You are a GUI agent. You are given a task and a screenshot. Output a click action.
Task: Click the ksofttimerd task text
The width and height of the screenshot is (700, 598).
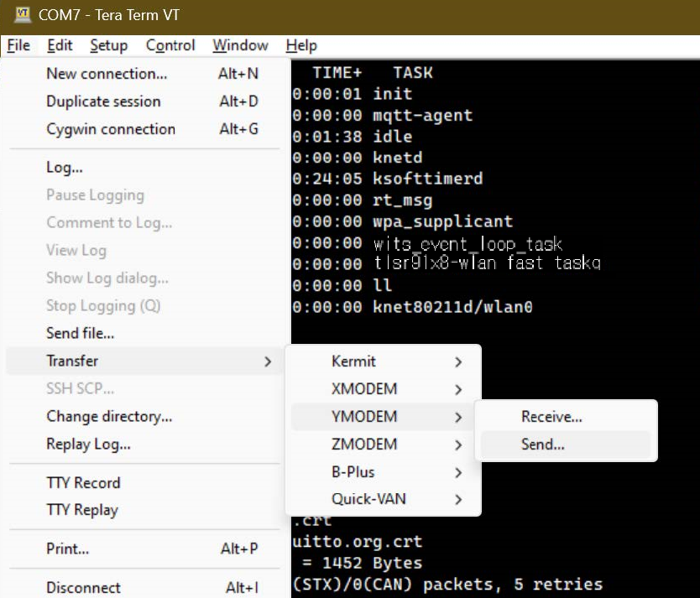click(x=428, y=179)
